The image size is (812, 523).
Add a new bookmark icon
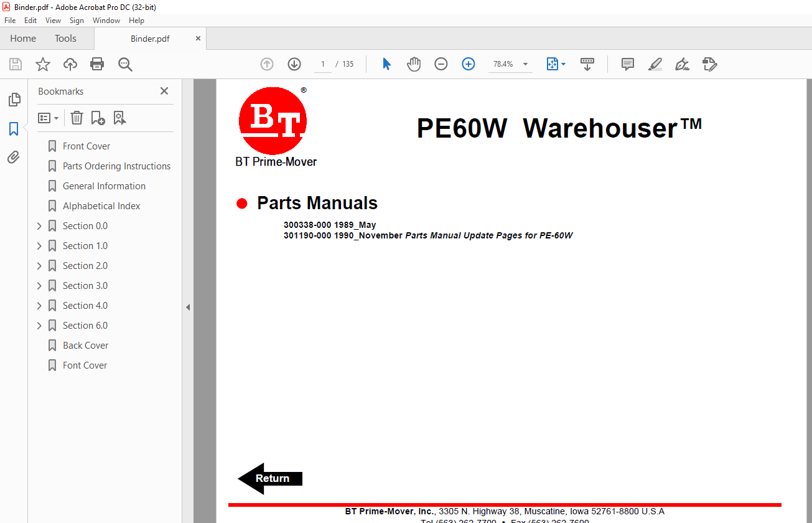tap(98, 118)
